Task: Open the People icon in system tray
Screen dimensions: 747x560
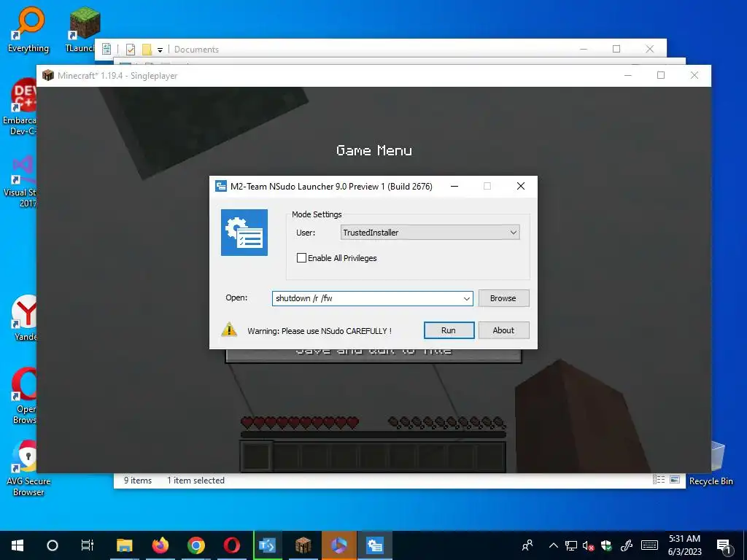Action: [x=527, y=545]
